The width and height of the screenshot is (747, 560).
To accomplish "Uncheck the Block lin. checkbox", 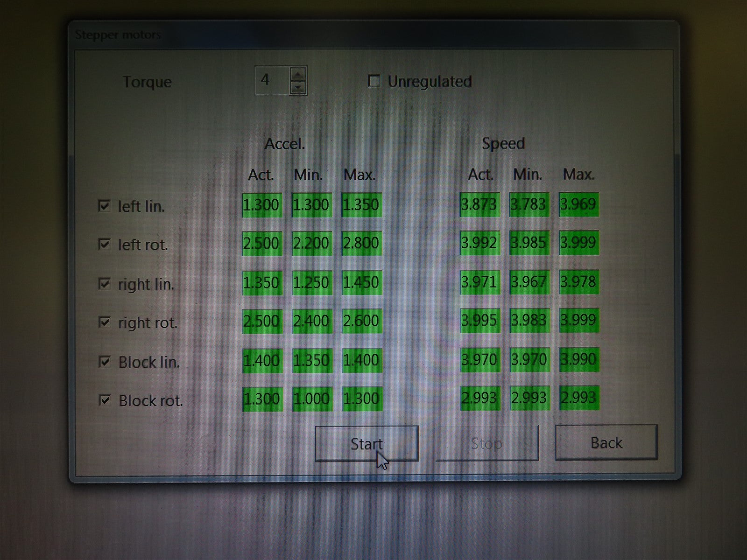I will pyautogui.click(x=105, y=362).
